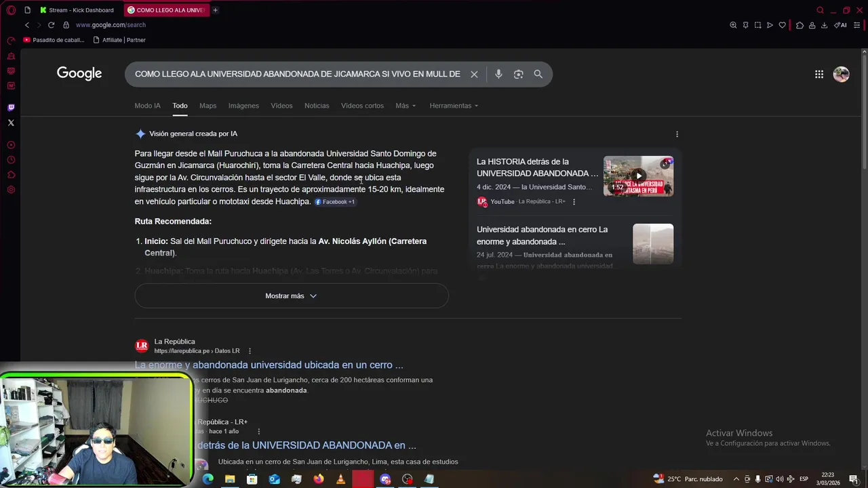This screenshot has width=868, height=488.
Task: Open Windows notification center icon
Action: pyautogui.click(x=854, y=479)
